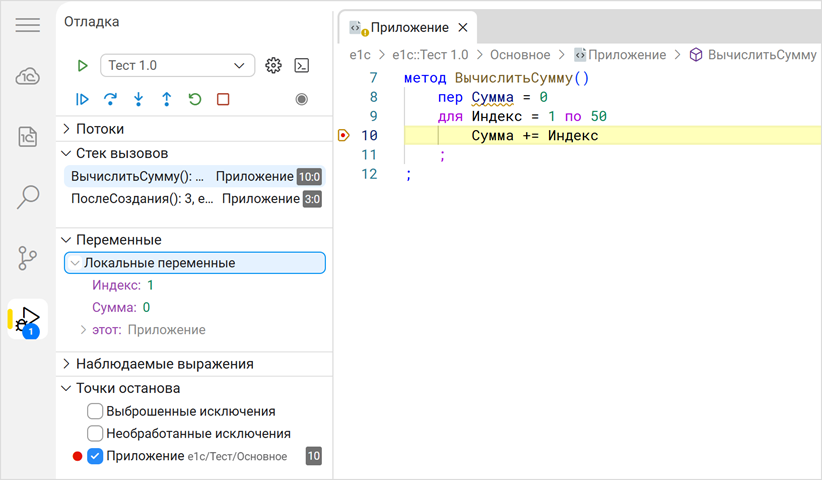Click the 'Сумма += Индекс' code line
The height and width of the screenshot is (480, 822).
click(x=535, y=136)
